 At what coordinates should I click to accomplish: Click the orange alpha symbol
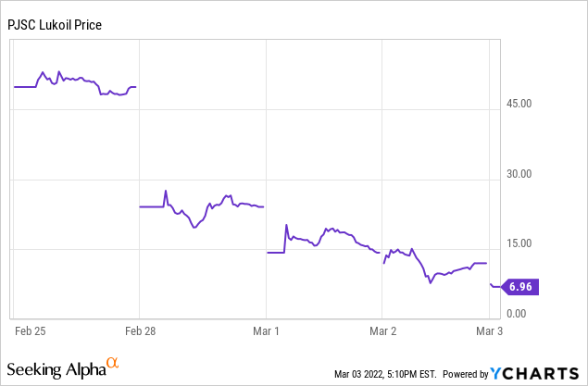112,363
